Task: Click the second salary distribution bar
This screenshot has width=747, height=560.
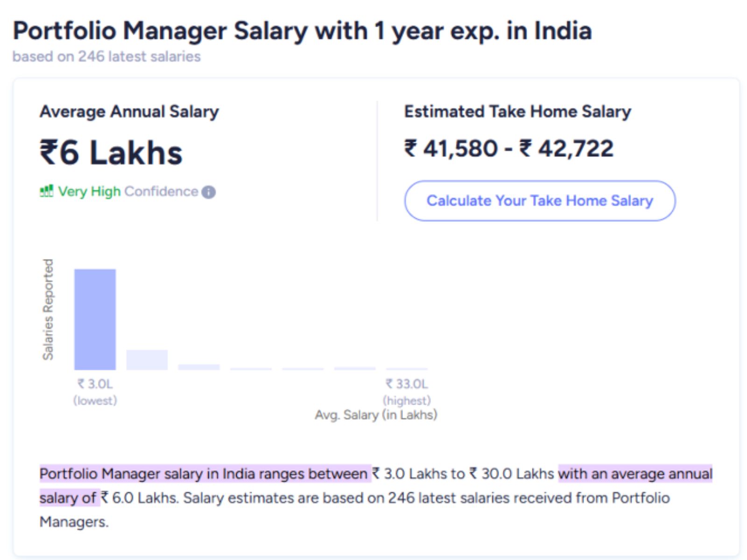Action: 147,359
